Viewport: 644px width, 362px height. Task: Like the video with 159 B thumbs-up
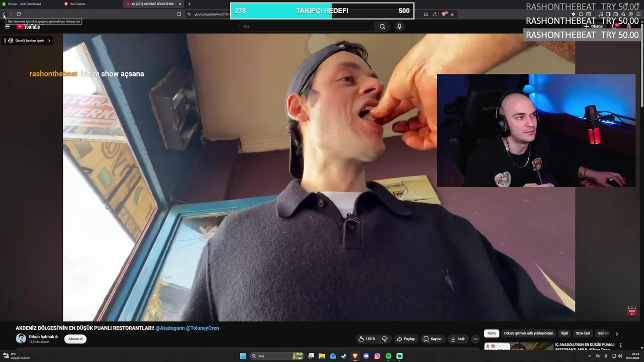[x=367, y=339]
